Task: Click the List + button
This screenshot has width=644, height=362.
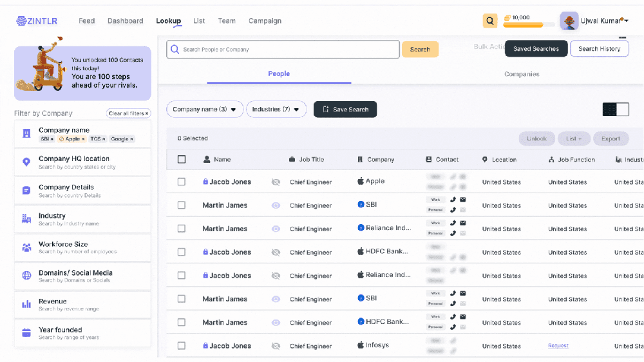Action: tap(574, 138)
